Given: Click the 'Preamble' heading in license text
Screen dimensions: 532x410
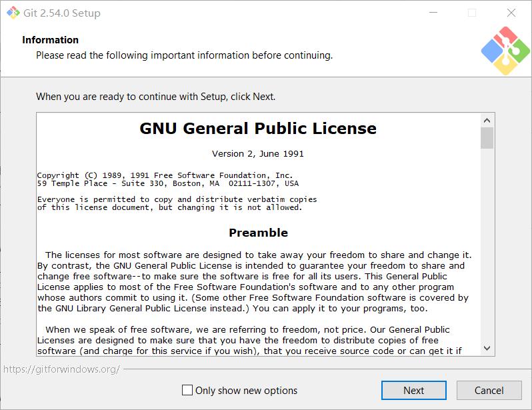Looking at the screenshot, I should [x=258, y=233].
